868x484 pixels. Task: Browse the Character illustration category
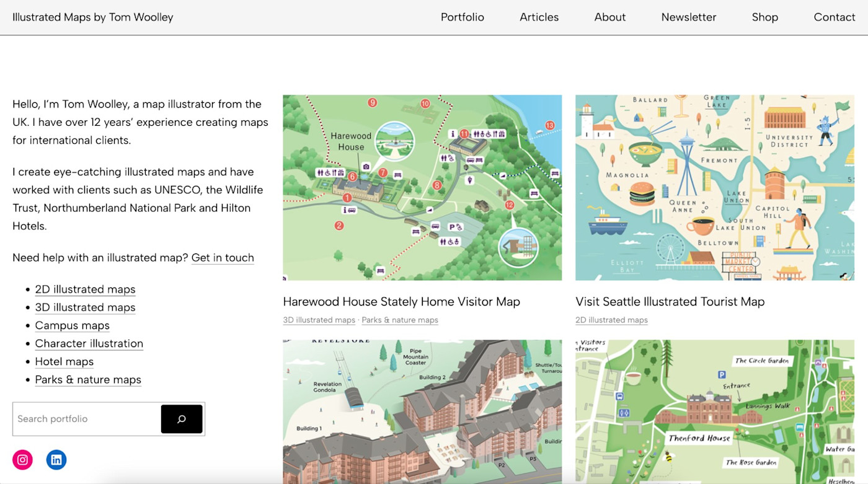point(89,343)
